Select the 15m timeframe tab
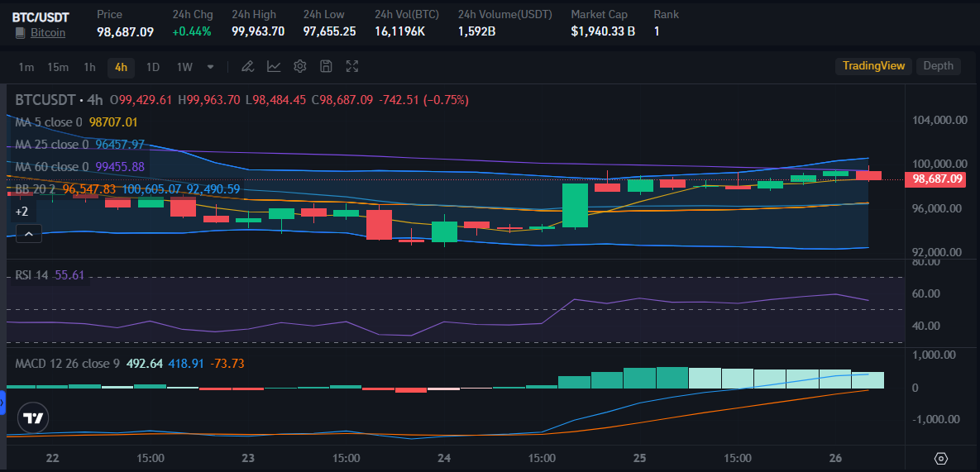 click(58, 68)
